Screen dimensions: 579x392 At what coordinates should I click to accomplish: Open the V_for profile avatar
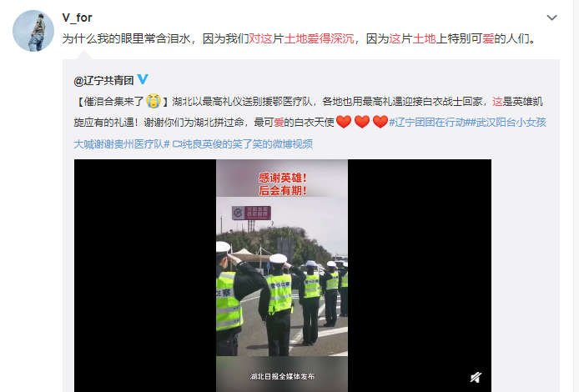click(x=33, y=31)
